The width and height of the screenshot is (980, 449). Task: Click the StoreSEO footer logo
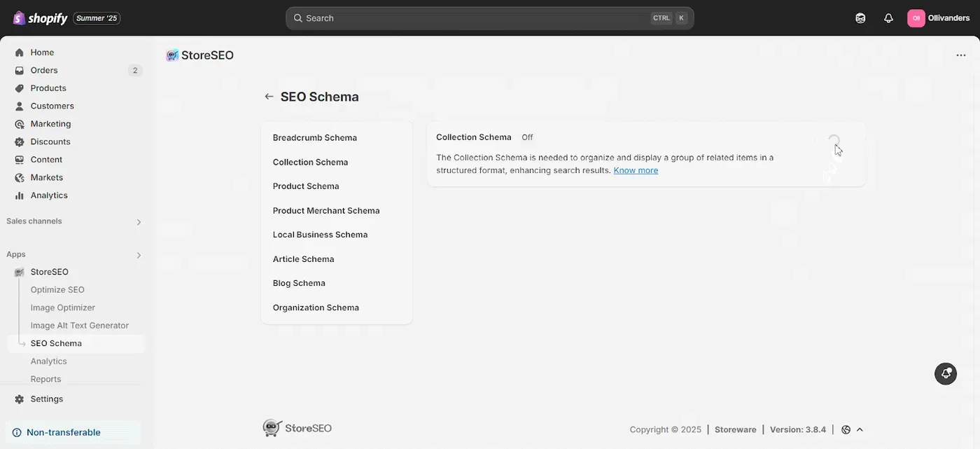(x=297, y=428)
